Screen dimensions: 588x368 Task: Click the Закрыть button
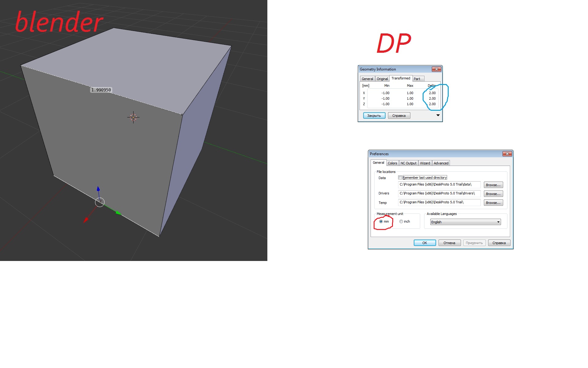pyautogui.click(x=374, y=116)
